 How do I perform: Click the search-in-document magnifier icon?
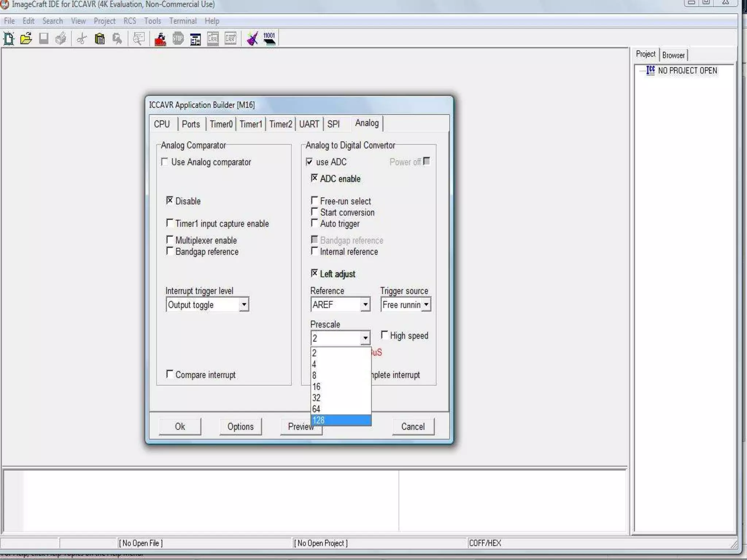coord(139,38)
